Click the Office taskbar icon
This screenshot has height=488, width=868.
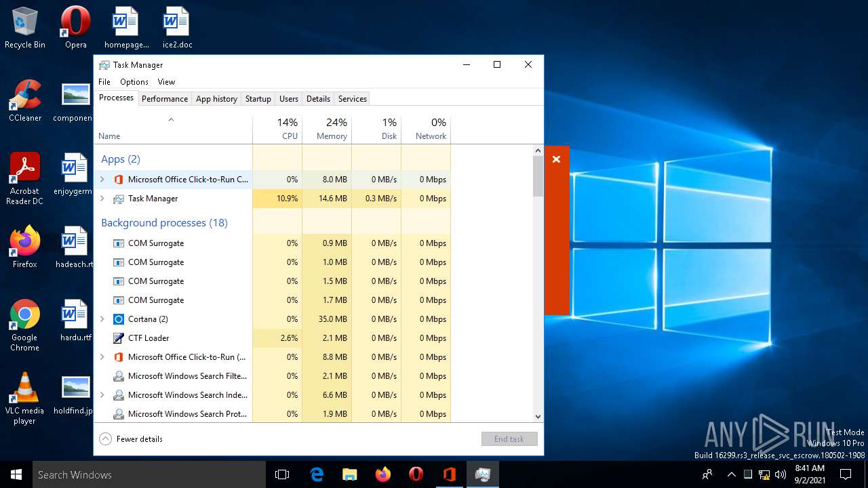point(450,474)
